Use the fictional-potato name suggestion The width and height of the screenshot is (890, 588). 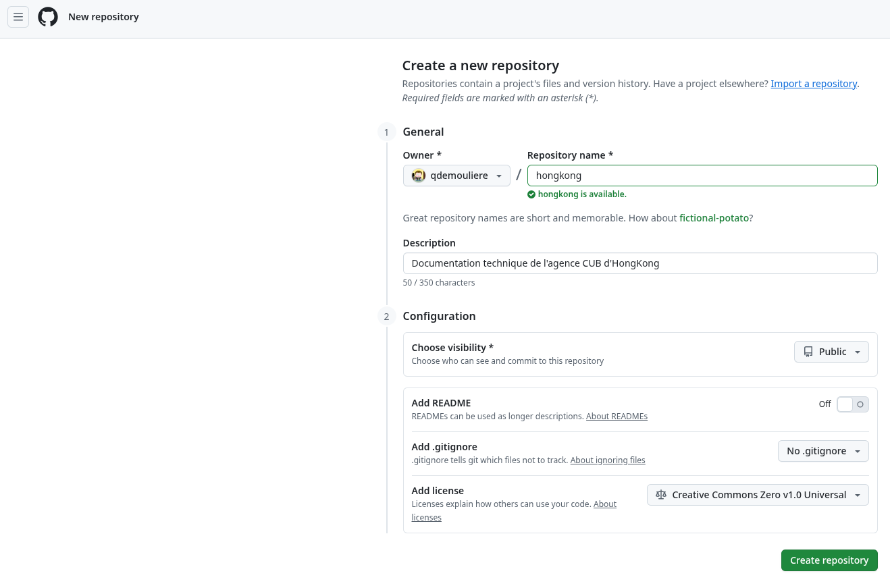click(714, 218)
